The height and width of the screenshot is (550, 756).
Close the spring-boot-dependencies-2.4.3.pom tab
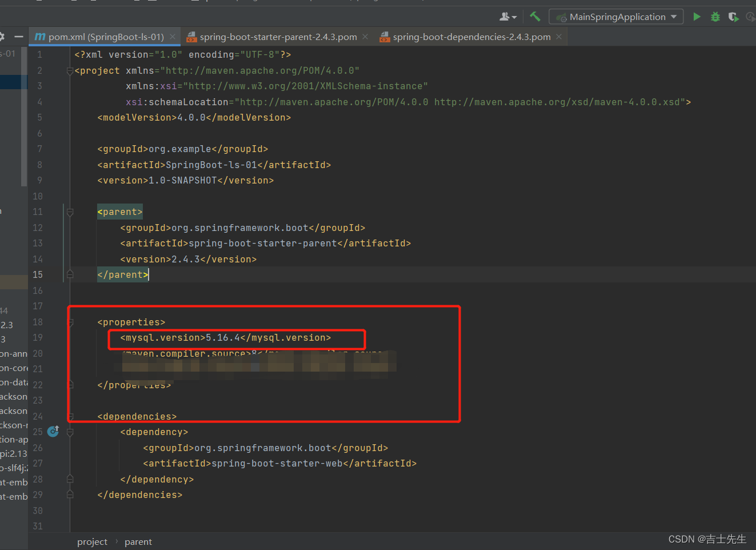pos(559,37)
